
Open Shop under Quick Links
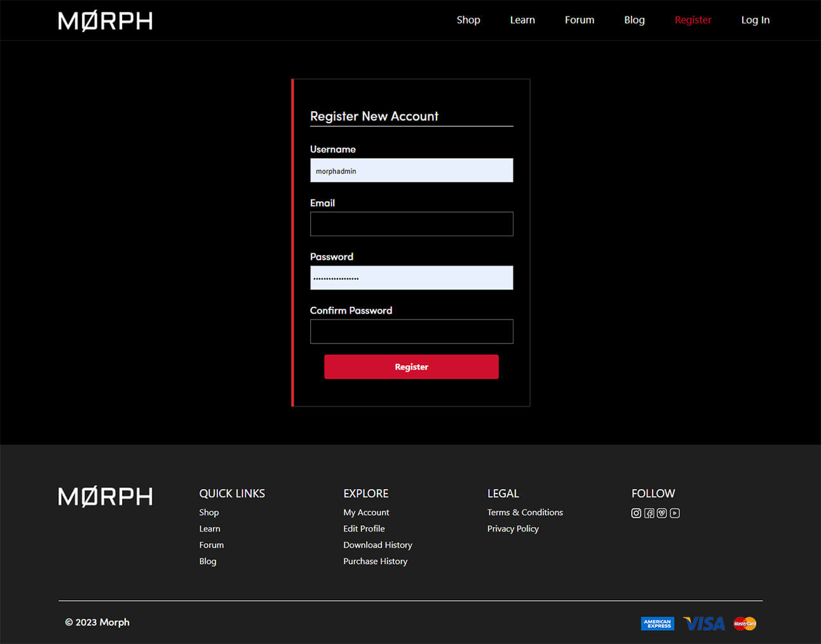point(208,513)
